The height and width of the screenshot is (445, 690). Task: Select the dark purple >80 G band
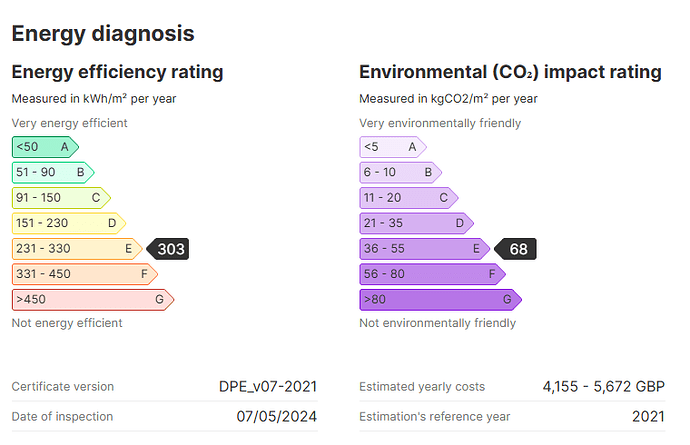(440, 300)
